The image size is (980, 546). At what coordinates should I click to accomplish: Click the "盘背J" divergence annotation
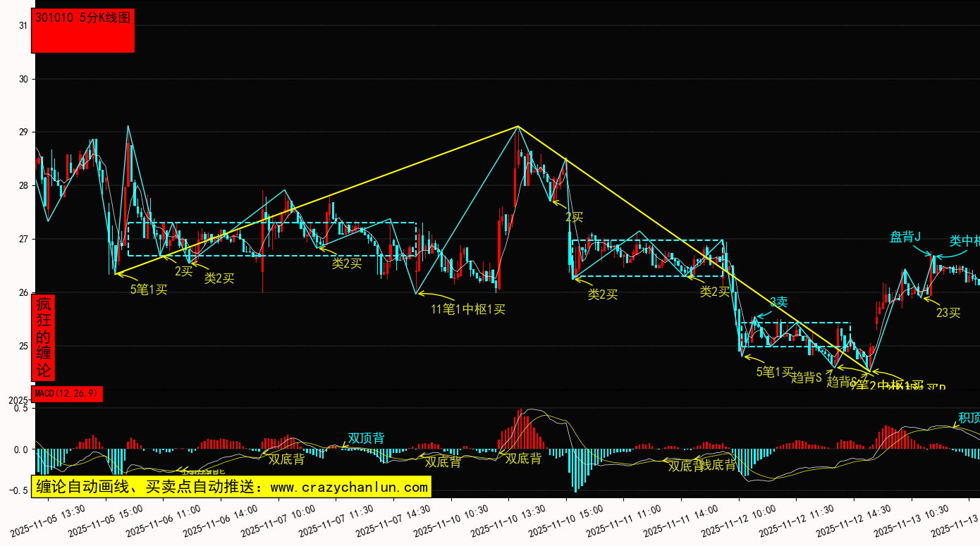point(906,237)
